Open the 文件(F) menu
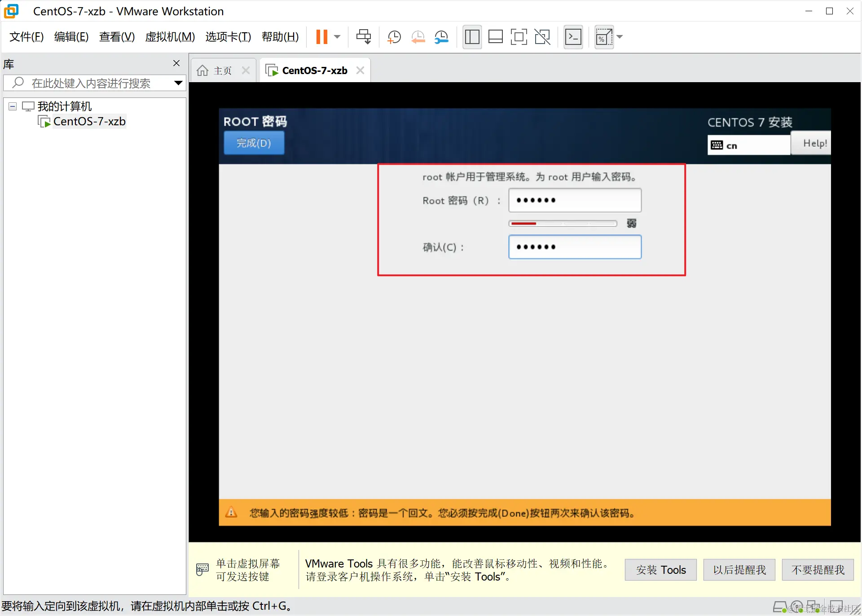This screenshot has height=616, width=862. click(x=26, y=37)
